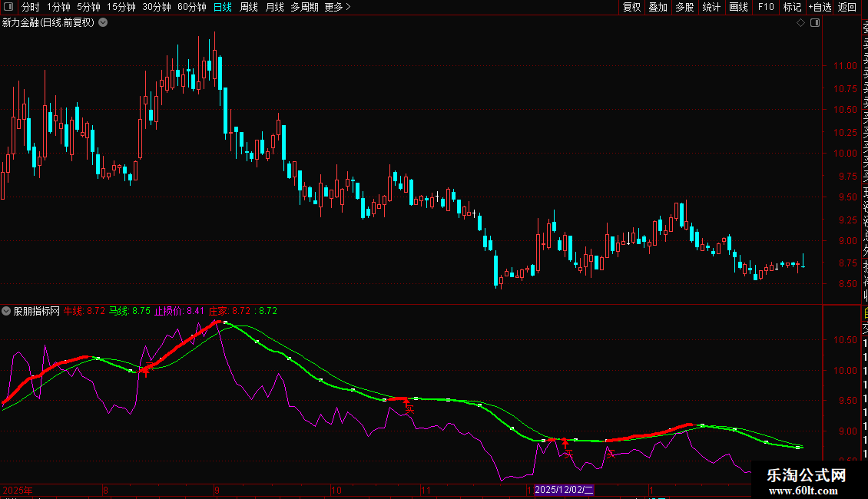Click the 牛线: 8.72 indicator value

click(84, 311)
